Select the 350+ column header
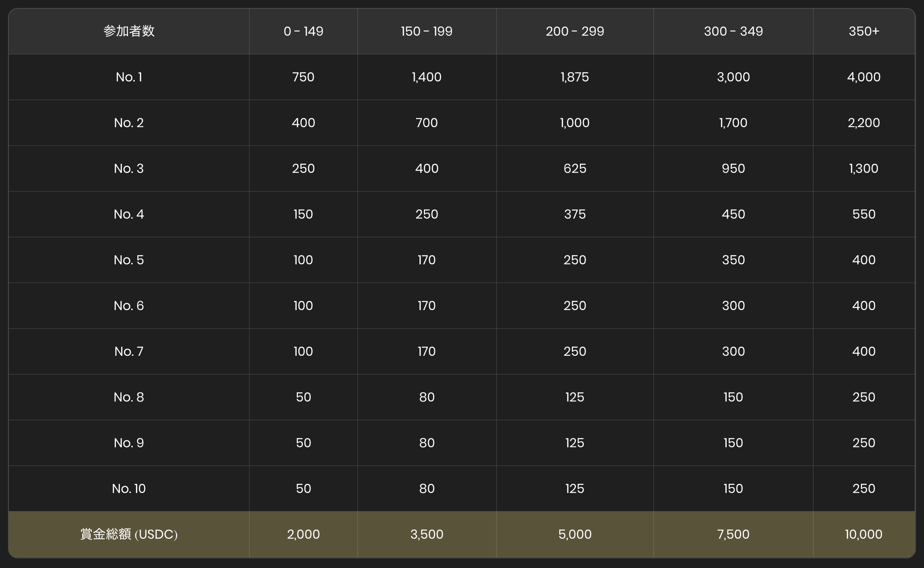The image size is (924, 568). click(x=863, y=31)
